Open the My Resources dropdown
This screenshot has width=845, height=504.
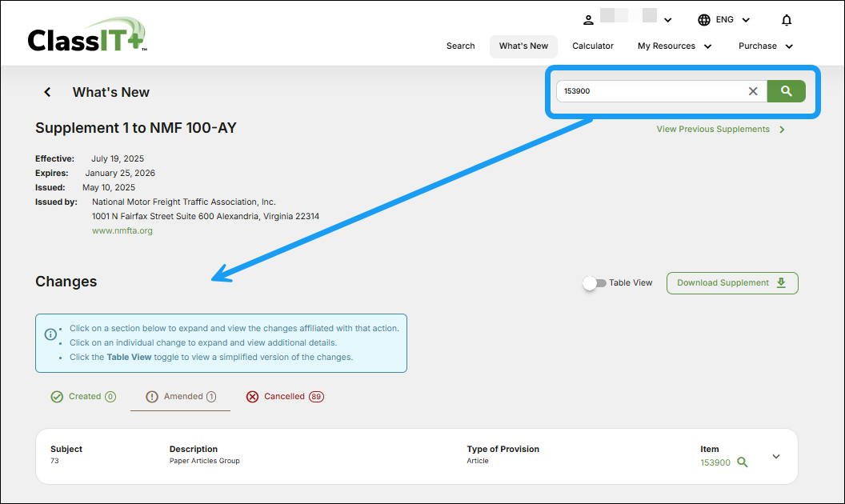point(675,46)
